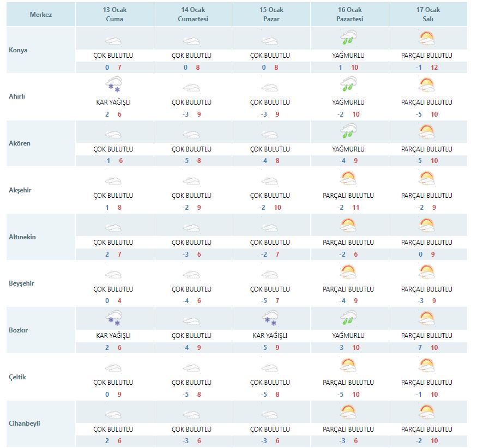Select the 16 Ocak Pazartesi column header
The width and height of the screenshot is (477, 448).
click(348, 14)
